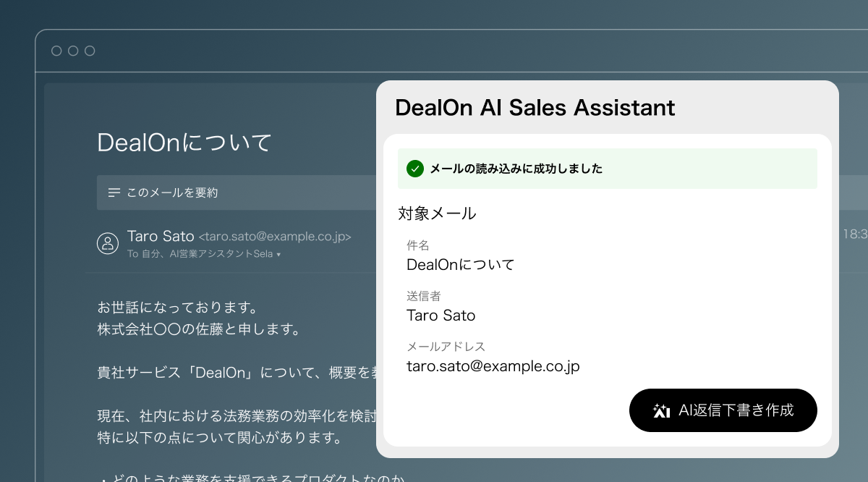Click the メールの読み込みに成功しました banner
The height and width of the screenshot is (482, 868).
516,169
